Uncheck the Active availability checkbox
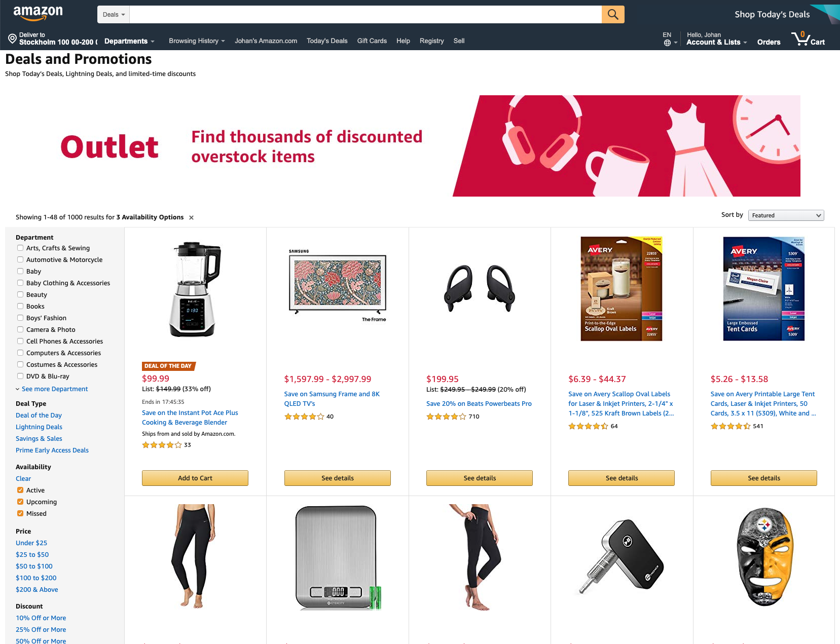This screenshot has width=840, height=644. coord(20,490)
